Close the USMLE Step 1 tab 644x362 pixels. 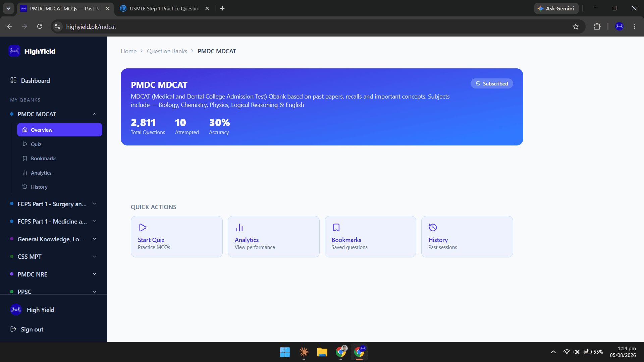click(207, 8)
